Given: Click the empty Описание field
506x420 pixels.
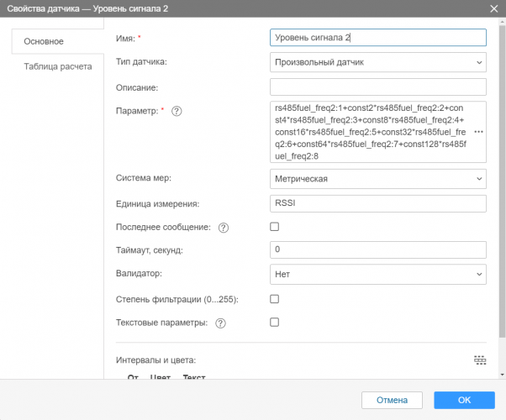Looking at the screenshot, I should (378, 87).
